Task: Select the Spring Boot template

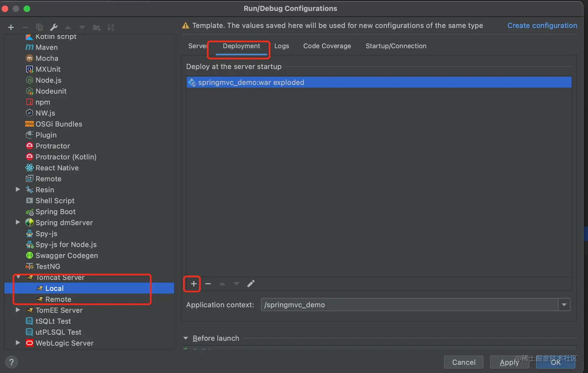Action: (55, 212)
